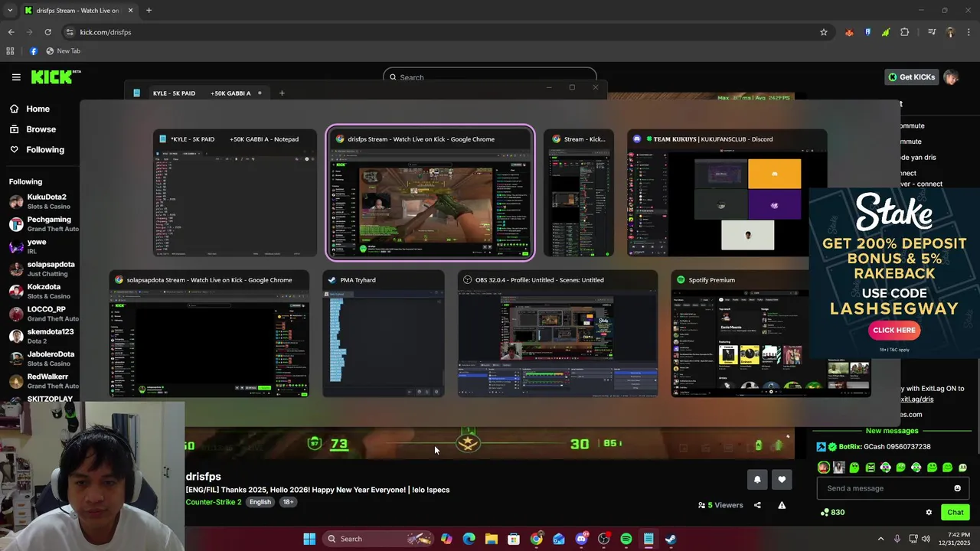The image size is (980, 551).
Task: Select drisfps Stream Chrome window thumbnail
Action: pyautogui.click(x=430, y=193)
